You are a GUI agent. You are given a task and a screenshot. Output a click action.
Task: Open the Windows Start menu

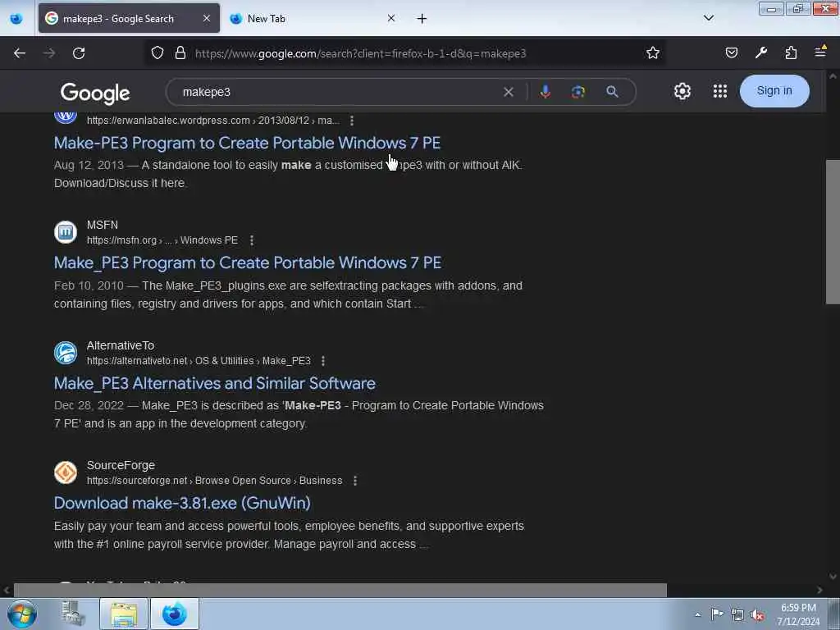22,614
